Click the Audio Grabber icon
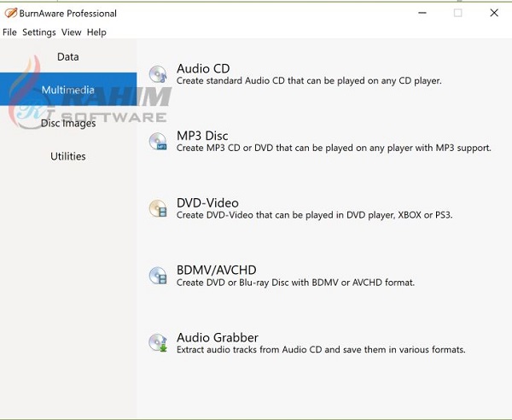 pyautogui.click(x=158, y=342)
